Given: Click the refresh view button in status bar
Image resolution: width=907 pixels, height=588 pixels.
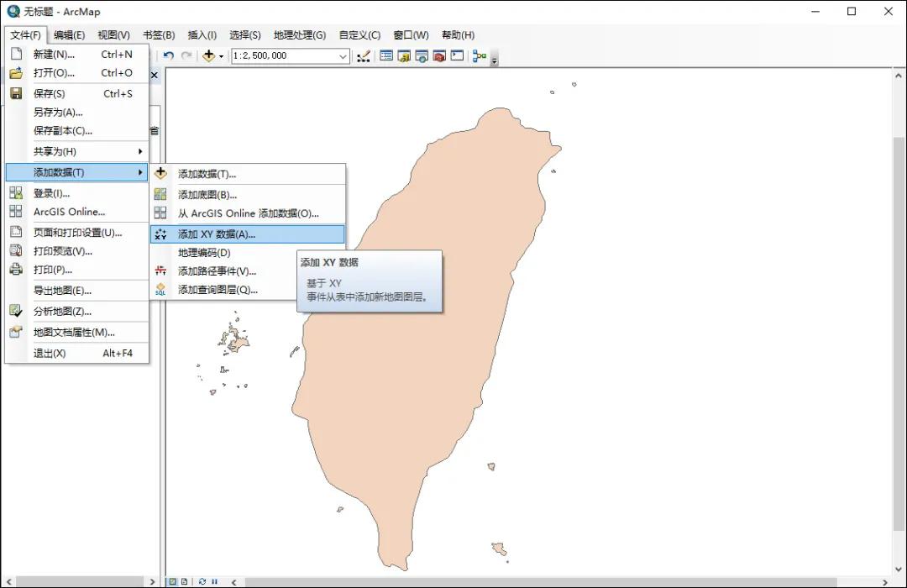Looking at the screenshot, I should point(202,581).
